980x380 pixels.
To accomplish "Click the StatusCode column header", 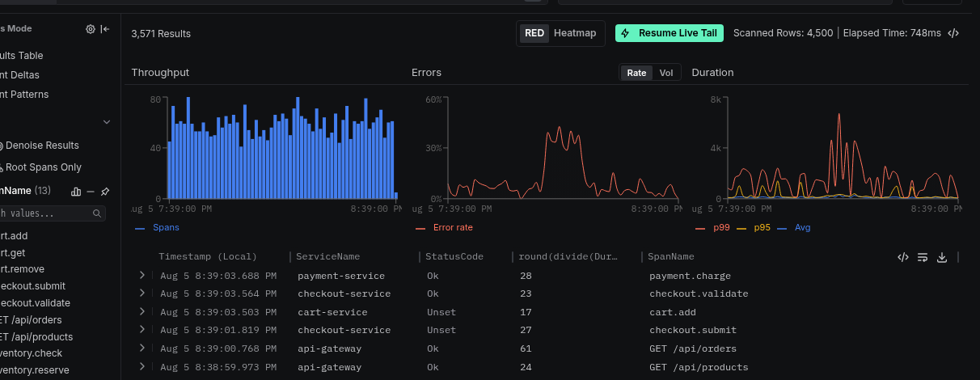I will [x=454, y=256].
